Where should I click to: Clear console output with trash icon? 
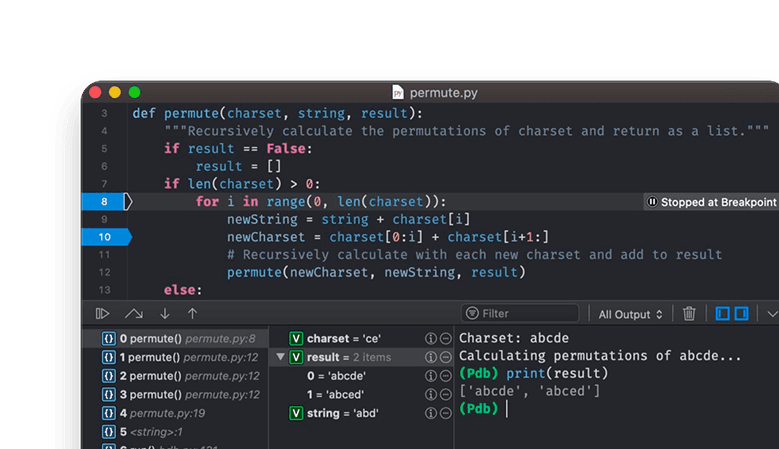tap(689, 313)
